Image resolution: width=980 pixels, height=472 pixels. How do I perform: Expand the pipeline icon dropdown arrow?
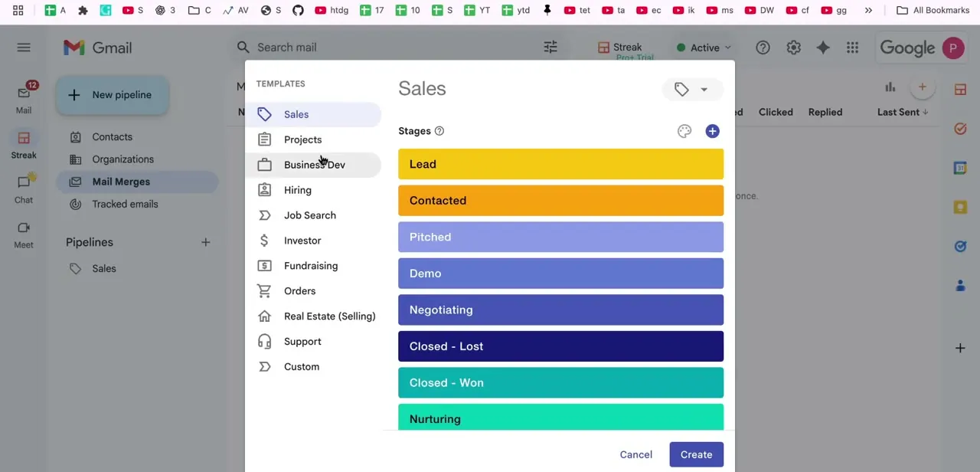(704, 90)
